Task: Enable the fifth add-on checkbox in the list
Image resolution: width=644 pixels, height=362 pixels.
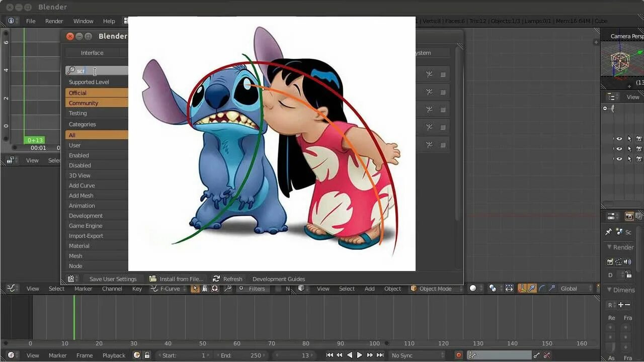Action: pos(443,145)
